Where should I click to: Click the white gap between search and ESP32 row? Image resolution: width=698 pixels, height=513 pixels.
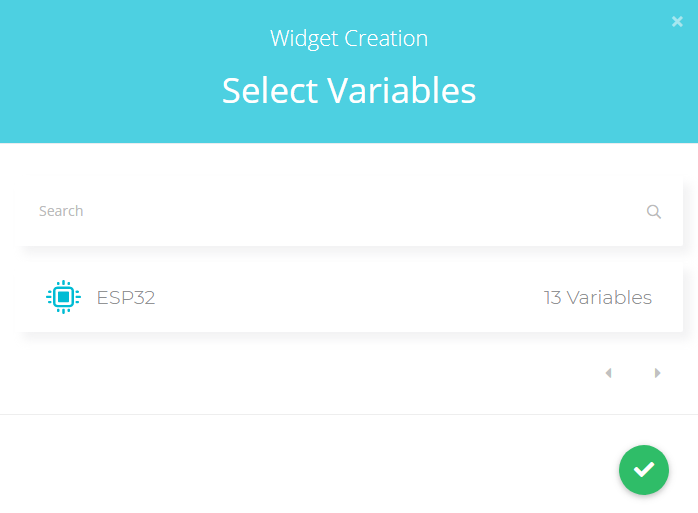[350, 256]
